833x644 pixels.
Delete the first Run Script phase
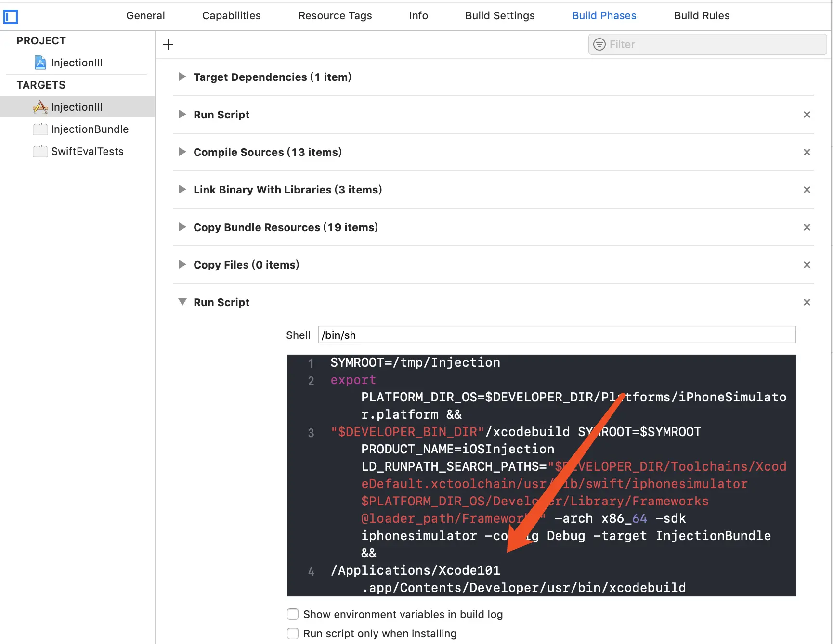point(807,115)
